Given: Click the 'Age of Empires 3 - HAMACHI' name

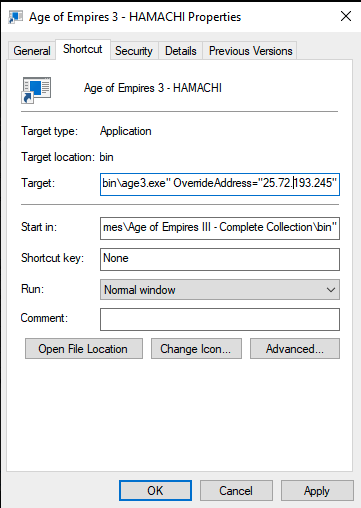Looking at the screenshot, I should [153, 88].
